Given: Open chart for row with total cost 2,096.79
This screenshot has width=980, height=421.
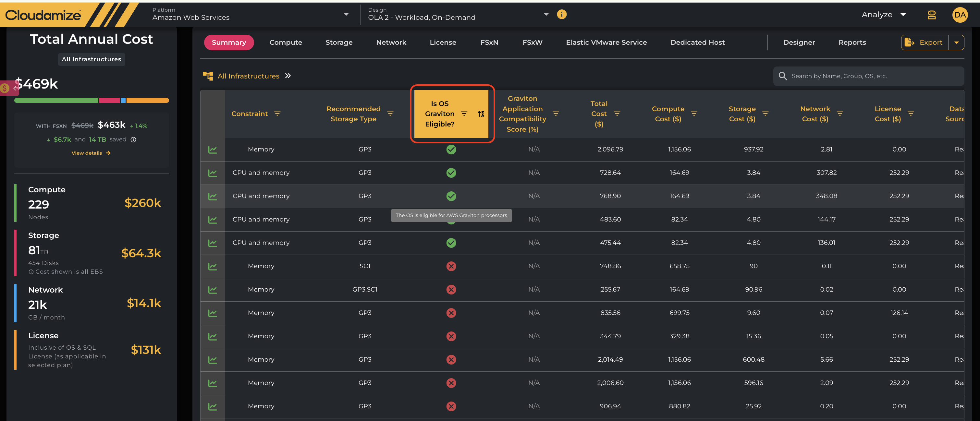Looking at the screenshot, I should click(213, 150).
